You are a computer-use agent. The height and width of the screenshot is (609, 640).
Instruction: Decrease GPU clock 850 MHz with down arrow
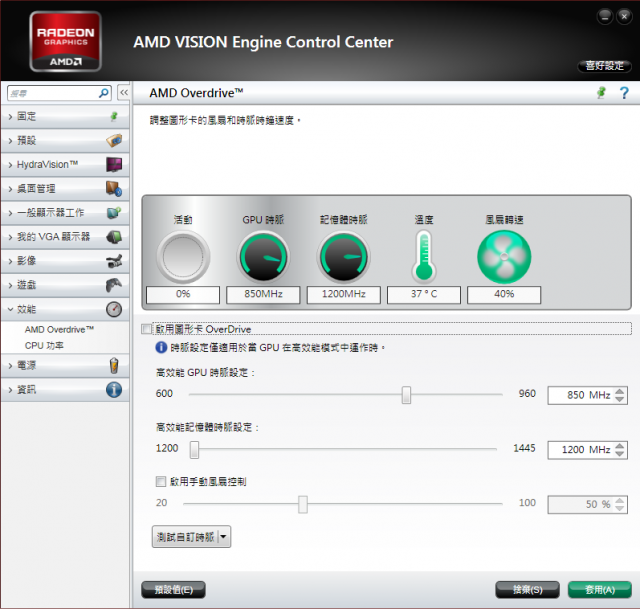(620, 399)
